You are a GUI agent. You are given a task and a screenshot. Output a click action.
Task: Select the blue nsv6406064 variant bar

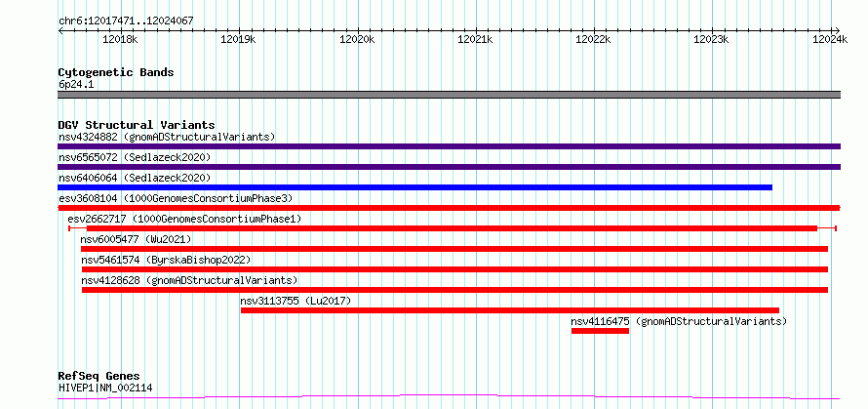point(414,187)
